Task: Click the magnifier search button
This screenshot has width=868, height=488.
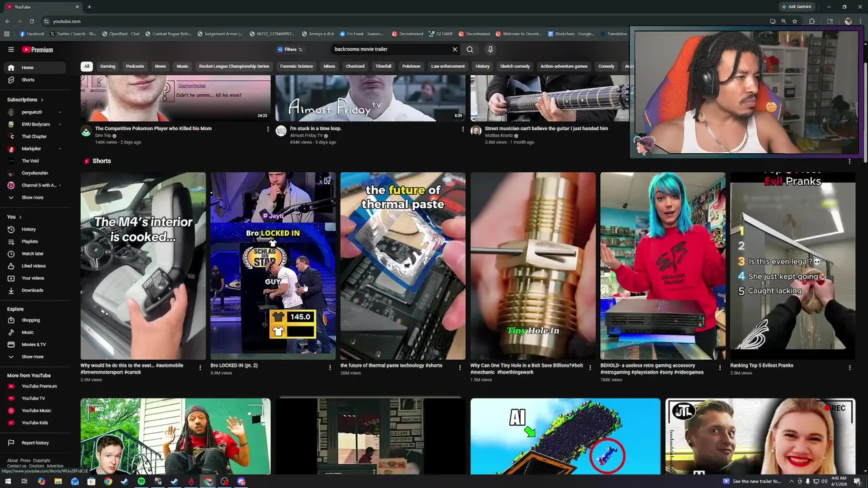Action: (x=470, y=49)
